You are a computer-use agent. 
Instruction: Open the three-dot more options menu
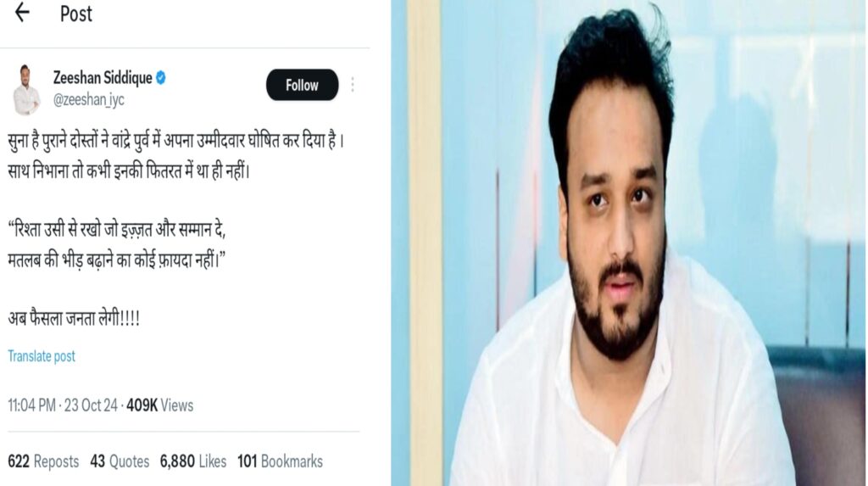point(353,85)
